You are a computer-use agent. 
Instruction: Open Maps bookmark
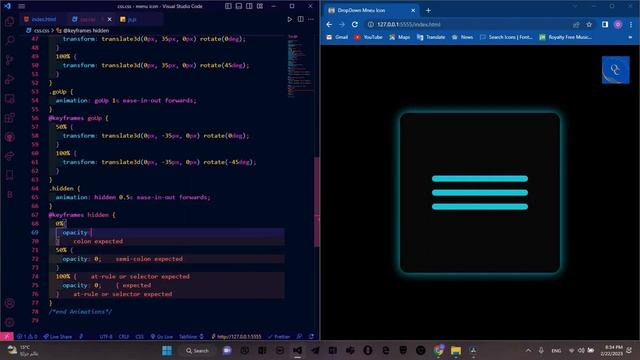(x=399, y=37)
